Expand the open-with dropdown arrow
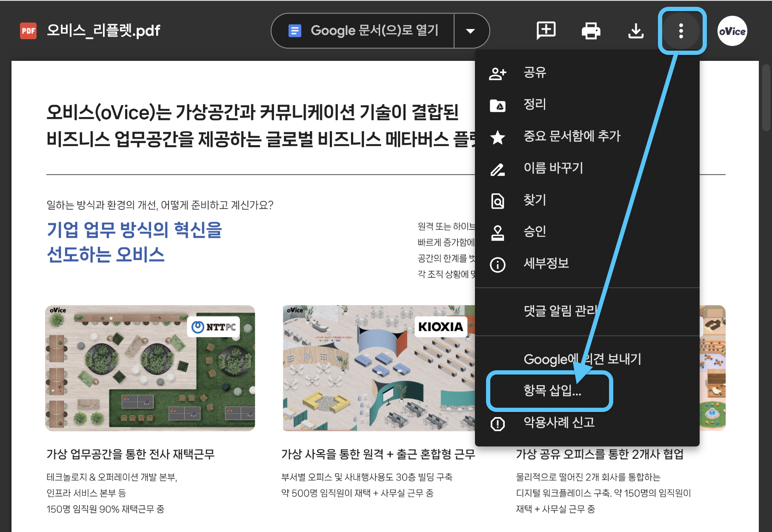 tap(471, 31)
